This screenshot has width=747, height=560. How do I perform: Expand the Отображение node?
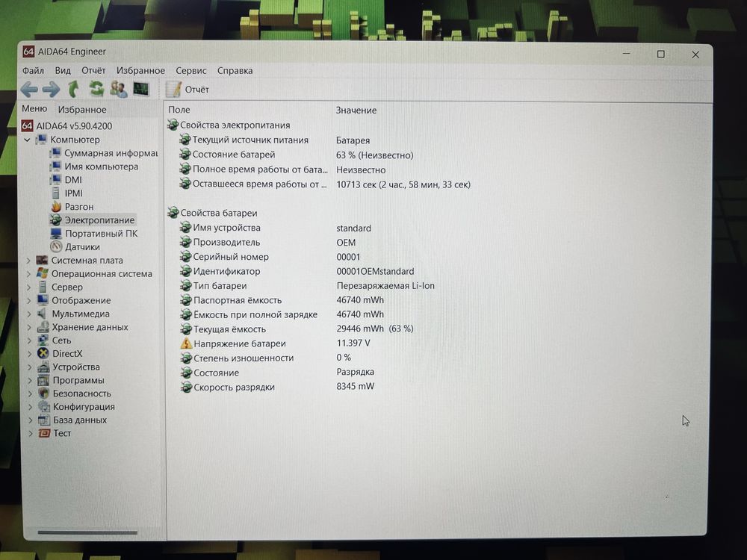click(28, 300)
